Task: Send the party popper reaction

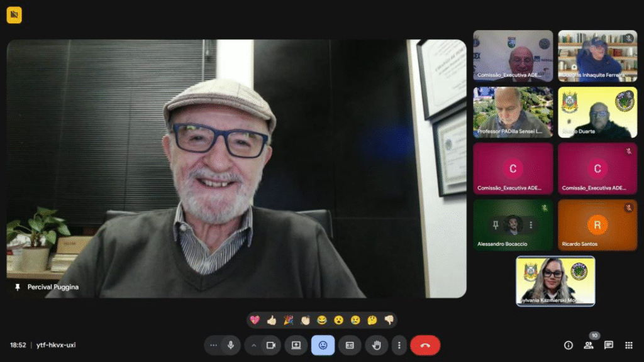Action: [288, 320]
